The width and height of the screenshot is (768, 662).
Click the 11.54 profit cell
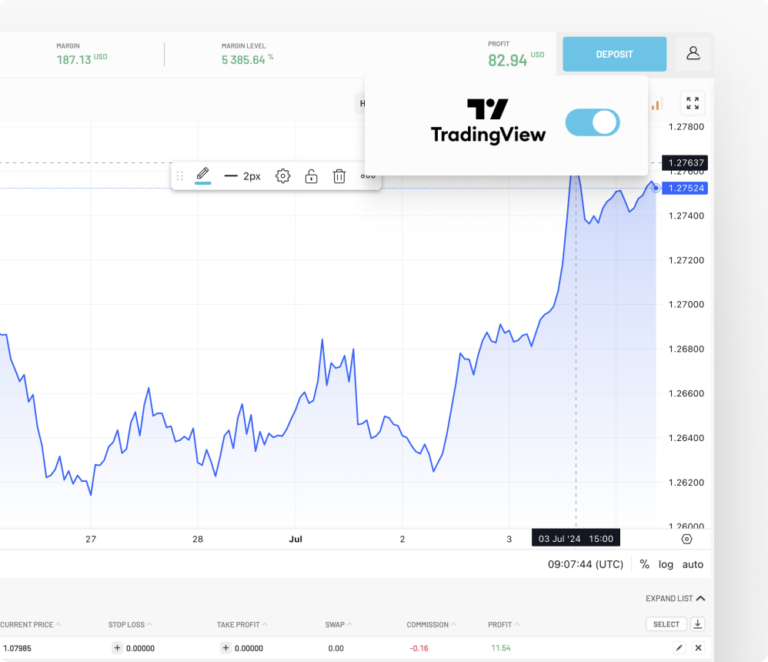point(501,648)
